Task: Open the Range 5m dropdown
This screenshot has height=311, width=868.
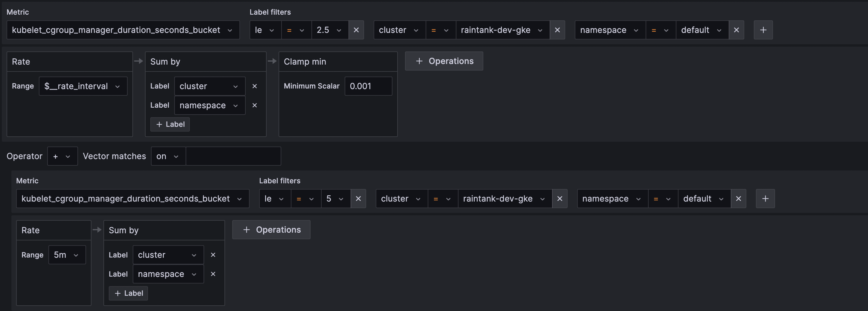Action: click(x=67, y=255)
